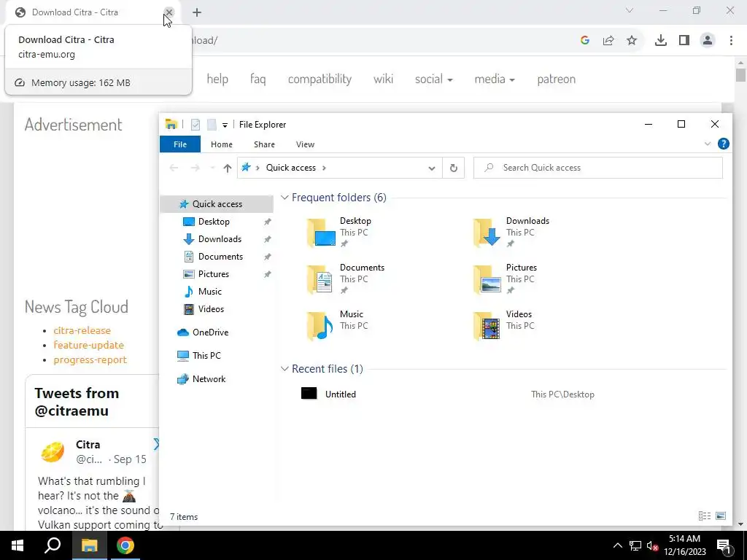Open the faq link on Citra site
747x560 pixels.
(258, 79)
